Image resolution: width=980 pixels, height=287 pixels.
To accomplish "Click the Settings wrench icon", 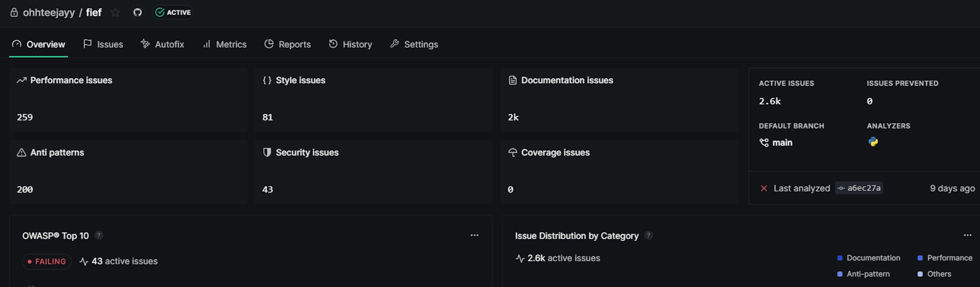I will tap(395, 44).
